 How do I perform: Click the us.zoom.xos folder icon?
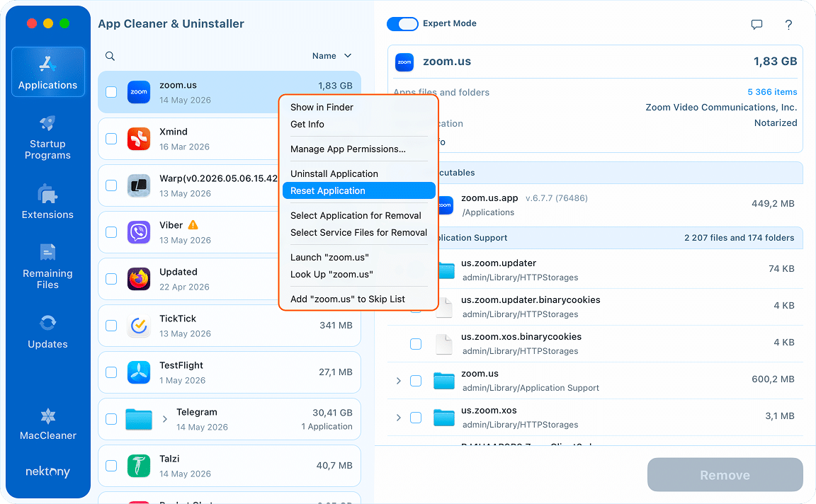[x=444, y=418]
